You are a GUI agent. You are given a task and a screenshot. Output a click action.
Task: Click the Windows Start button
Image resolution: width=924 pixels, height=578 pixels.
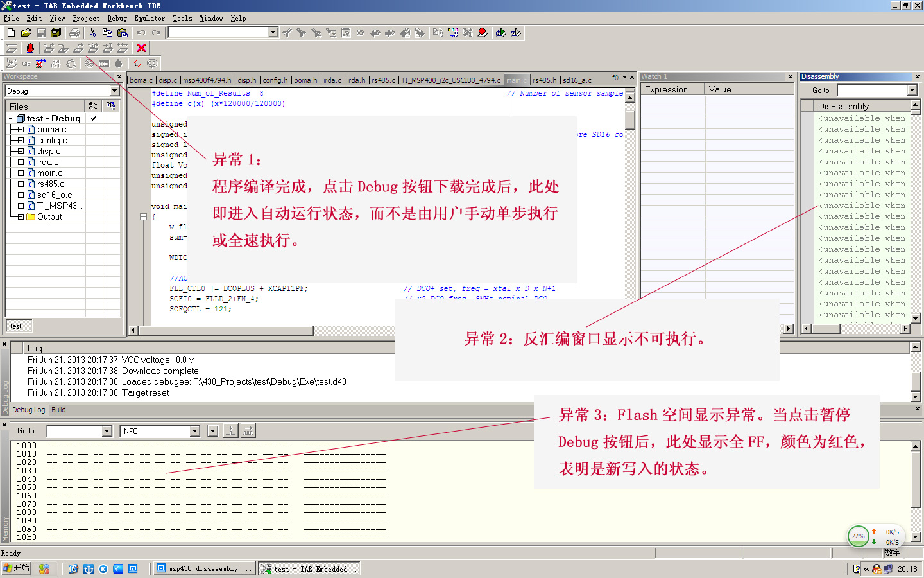coord(16,568)
